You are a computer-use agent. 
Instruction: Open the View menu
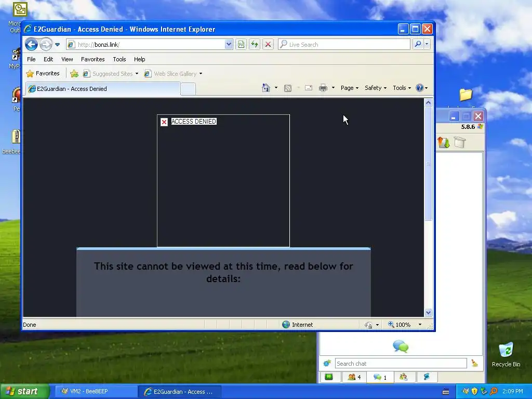coord(67,59)
